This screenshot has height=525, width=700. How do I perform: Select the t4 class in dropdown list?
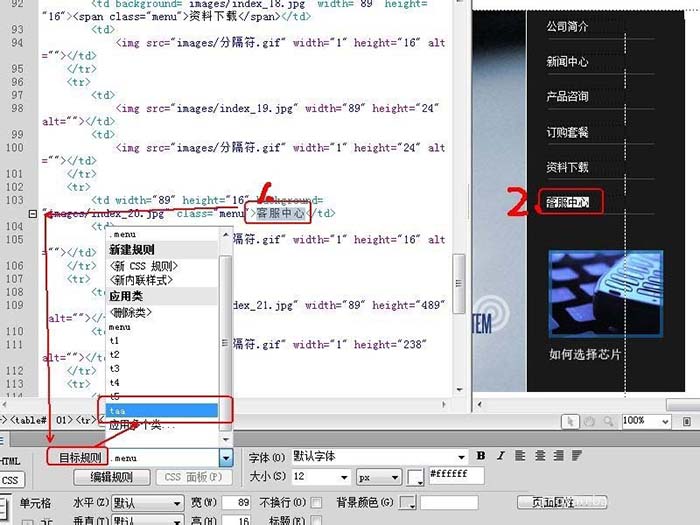point(114,383)
